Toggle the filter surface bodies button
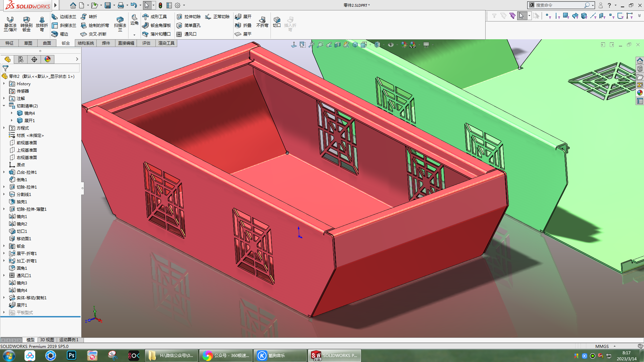 pyautogui.click(x=575, y=16)
